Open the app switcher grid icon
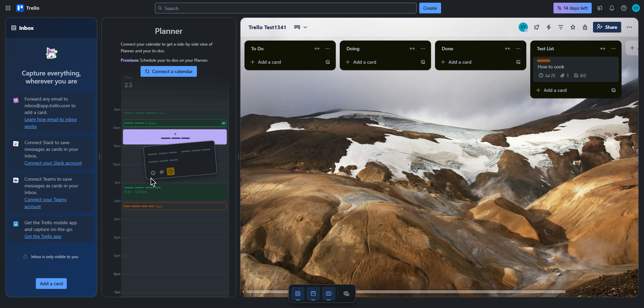The image size is (644, 308). click(8, 8)
